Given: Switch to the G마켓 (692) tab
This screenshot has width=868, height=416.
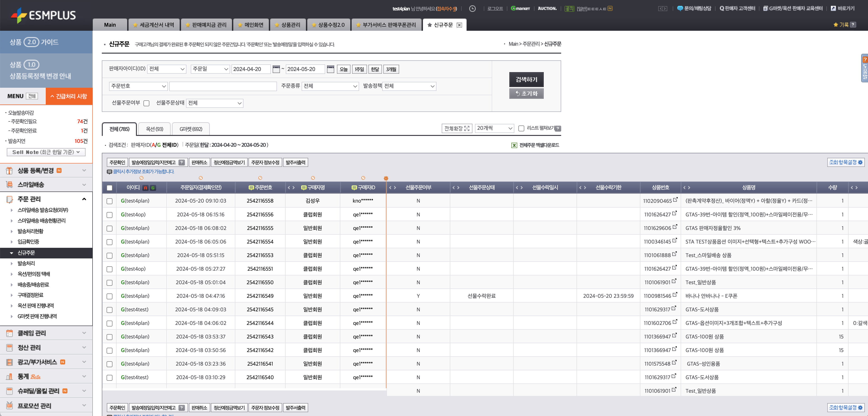Looking at the screenshot, I should click(191, 129).
